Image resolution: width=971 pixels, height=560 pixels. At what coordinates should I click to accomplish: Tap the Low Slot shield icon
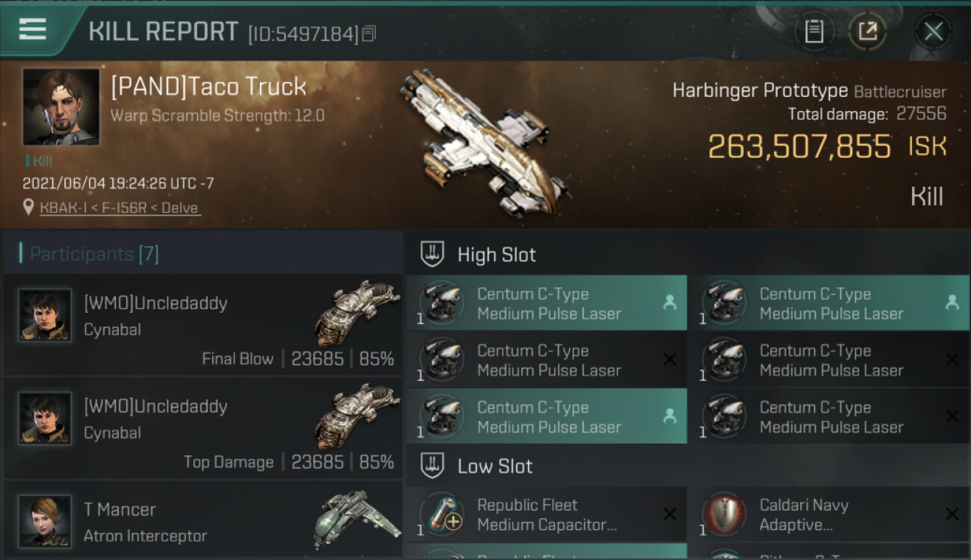(432, 466)
